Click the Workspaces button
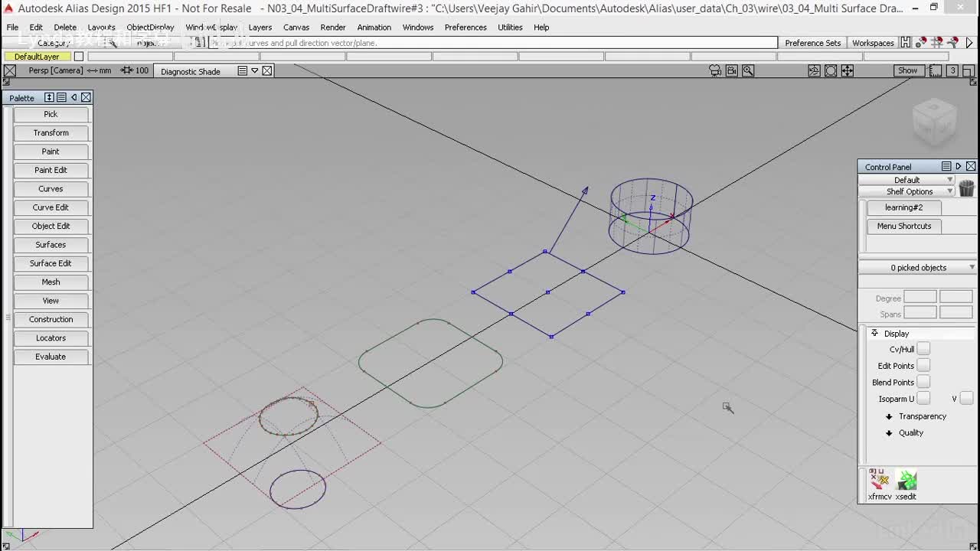 coord(873,43)
